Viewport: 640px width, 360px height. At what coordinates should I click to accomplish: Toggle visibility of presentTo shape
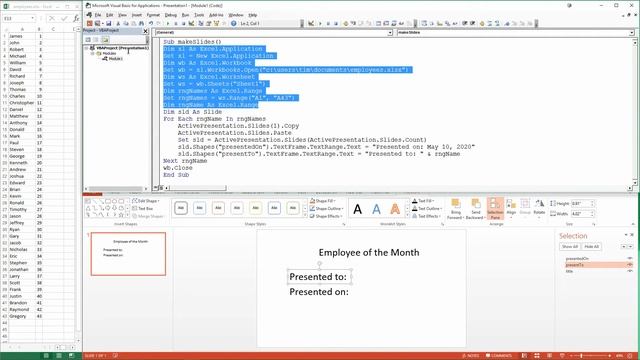tap(630, 265)
